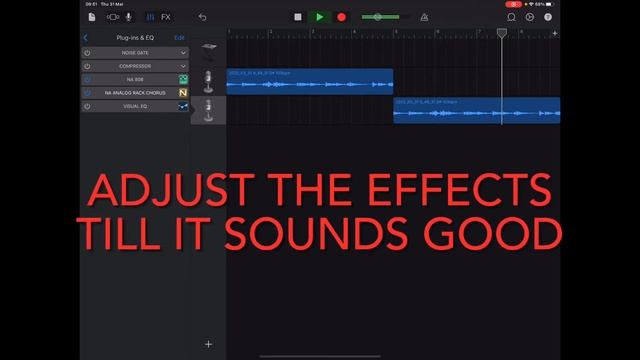Toggle NA 808 plug-in power

point(87,80)
